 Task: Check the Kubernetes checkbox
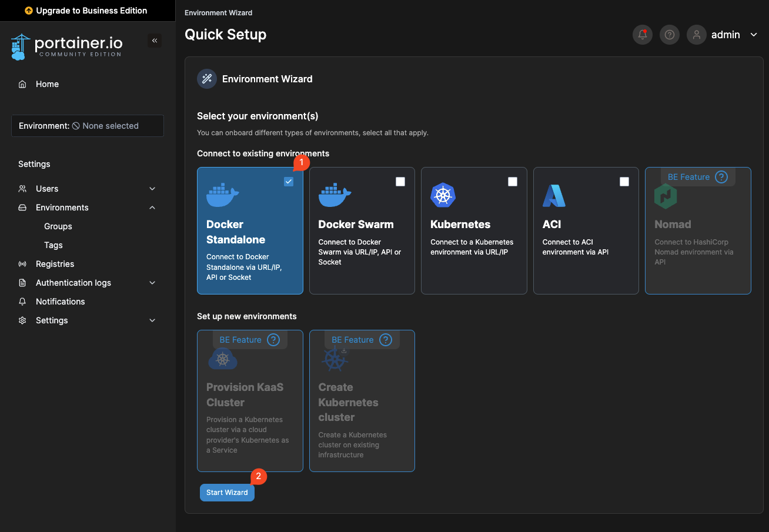tap(513, 182)
